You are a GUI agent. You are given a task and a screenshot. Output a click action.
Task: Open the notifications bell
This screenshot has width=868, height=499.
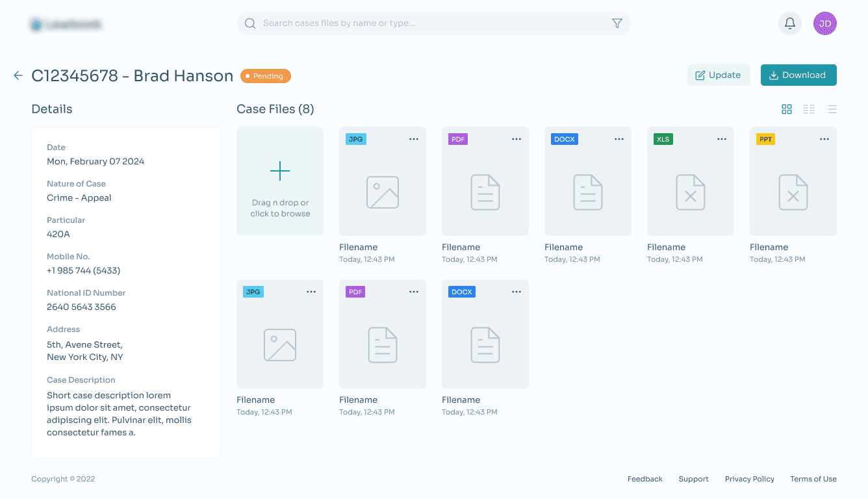click(x=790, y=23)
